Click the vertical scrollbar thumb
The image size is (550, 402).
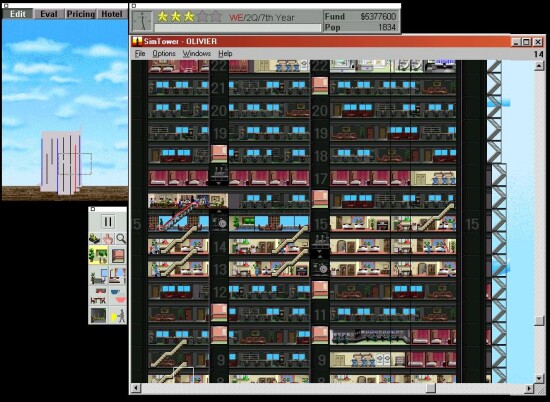pos(539,321)
